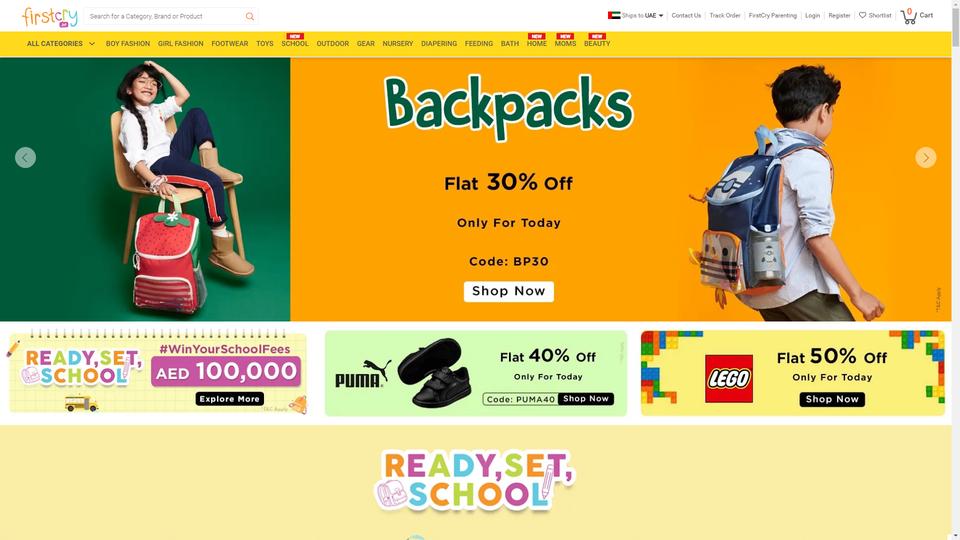960x540 pixels.
Task: Advance to next banner slide arrow
Action: pos(926,157)
